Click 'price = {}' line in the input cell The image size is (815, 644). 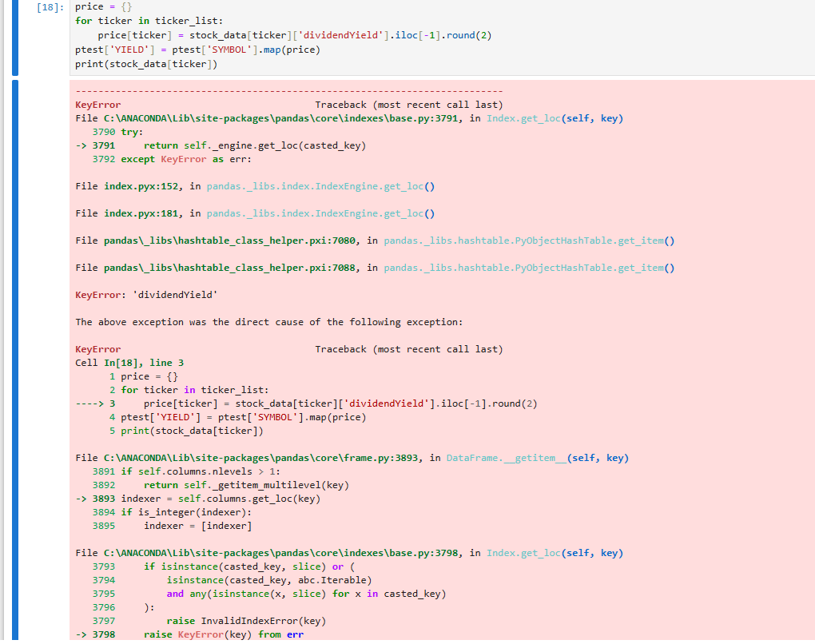pyautogui.click(x=103, y=6)
